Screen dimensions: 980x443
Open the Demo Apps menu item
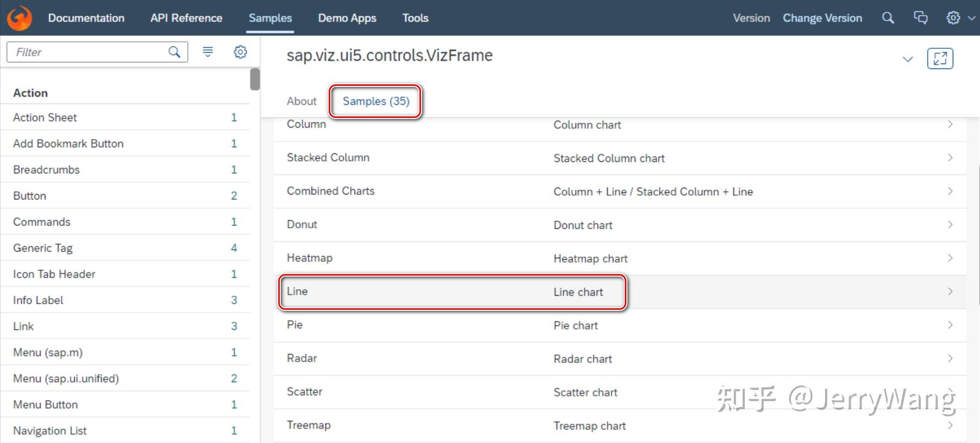[347, 17]
